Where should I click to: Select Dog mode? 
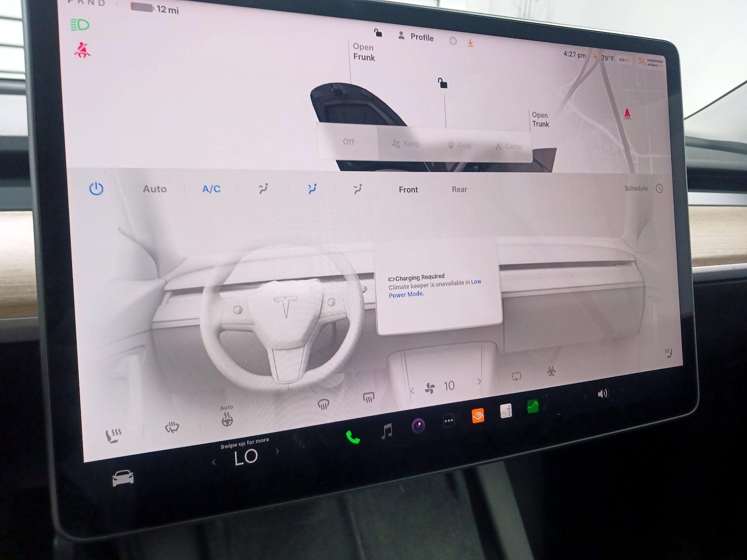pyautogui.click(x=459, y=145)
